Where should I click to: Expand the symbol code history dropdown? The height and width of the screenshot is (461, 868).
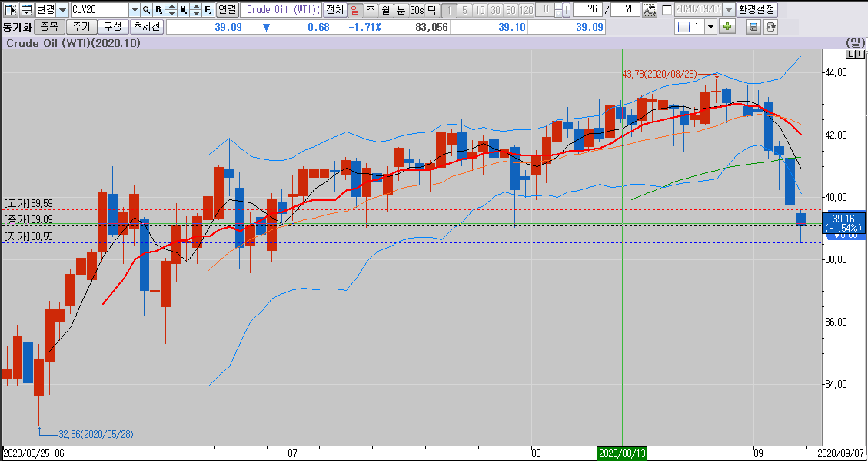[134, 9]
